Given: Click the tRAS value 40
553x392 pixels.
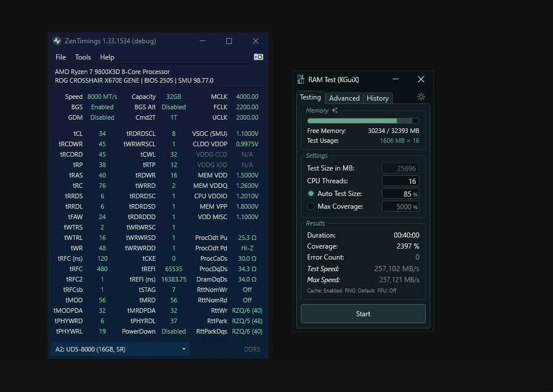Looking at the screenshot, I should (102, 175).
